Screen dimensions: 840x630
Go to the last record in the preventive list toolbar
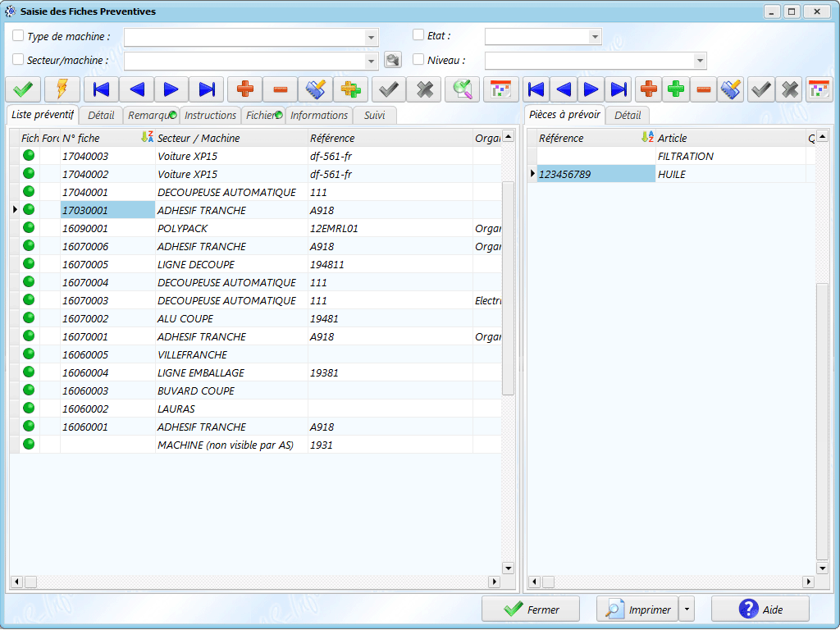[x=207, y=89]
